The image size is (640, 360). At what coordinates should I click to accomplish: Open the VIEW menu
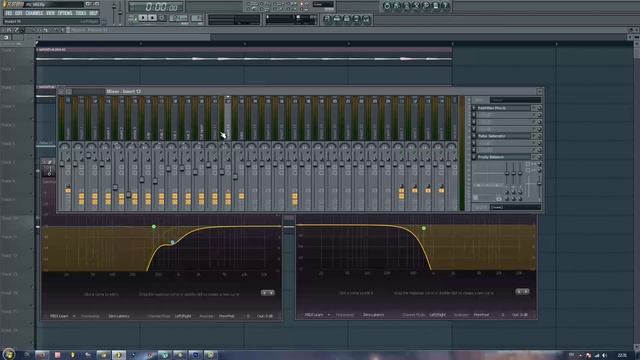tap(50, 13)
